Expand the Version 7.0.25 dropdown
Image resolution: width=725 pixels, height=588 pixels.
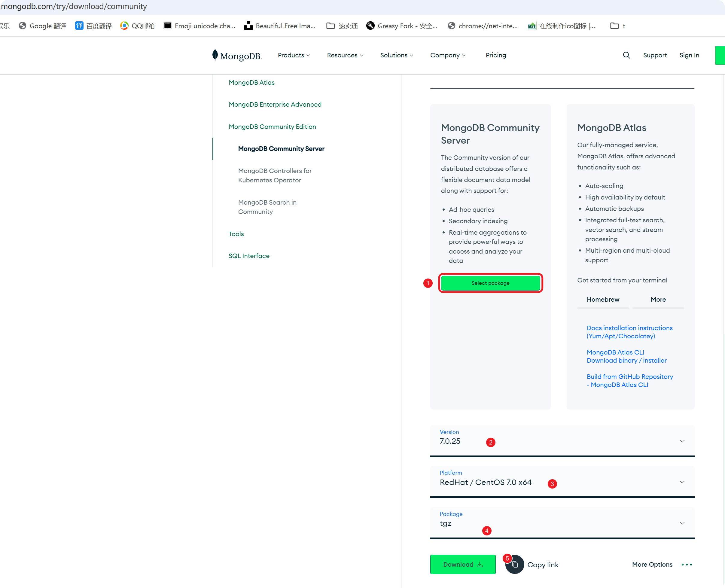(x=562, y=441)
